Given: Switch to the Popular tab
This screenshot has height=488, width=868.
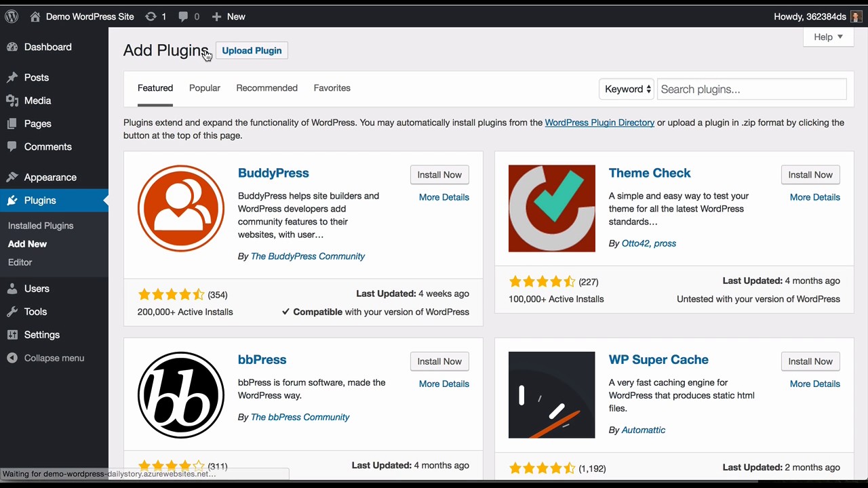Looking at the screenshot, I should click(x=205, y=88).
